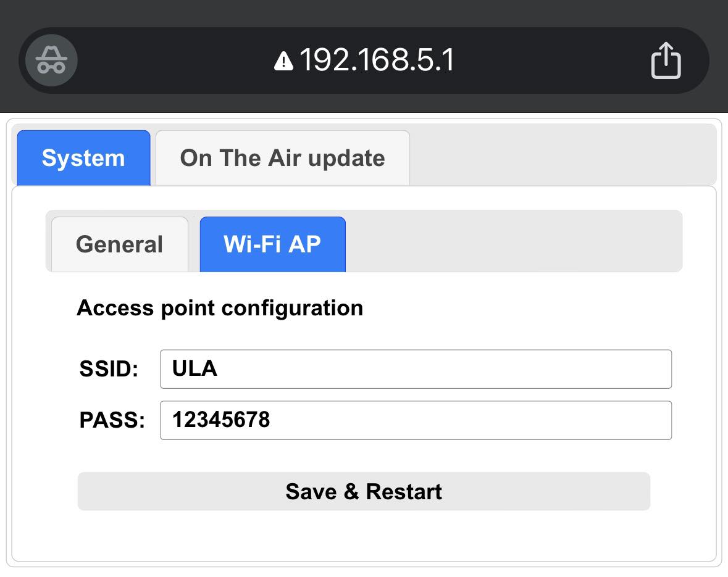Place cursor on ULA text in SSID
This screenshot has height=577, width=728.
(195, 368)
